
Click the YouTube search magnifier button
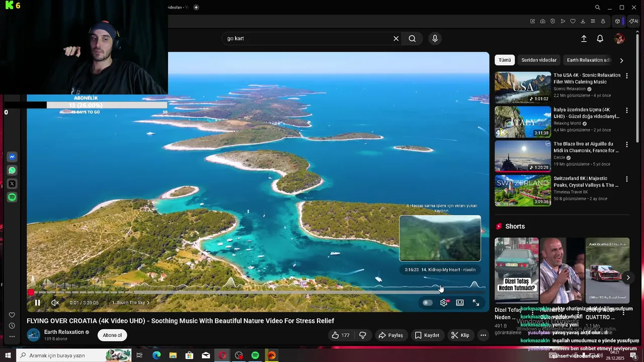412,39
